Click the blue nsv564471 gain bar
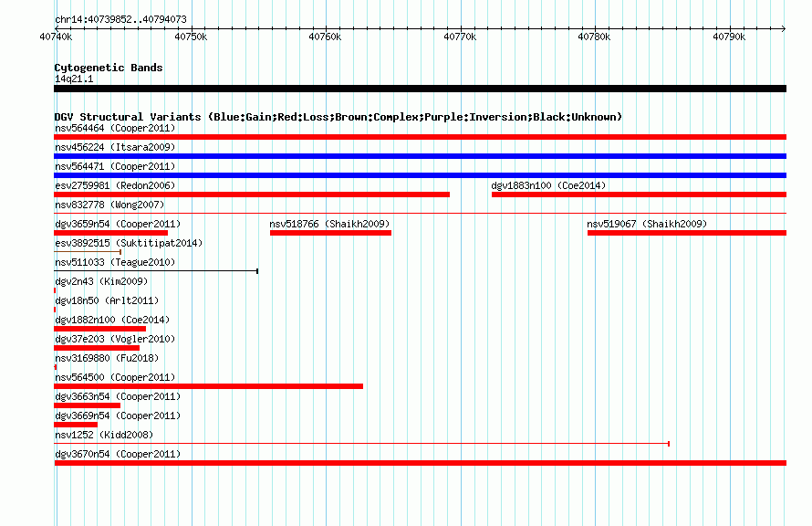The height and width of the screenshot is (526, 812). [x=420, y=175]
